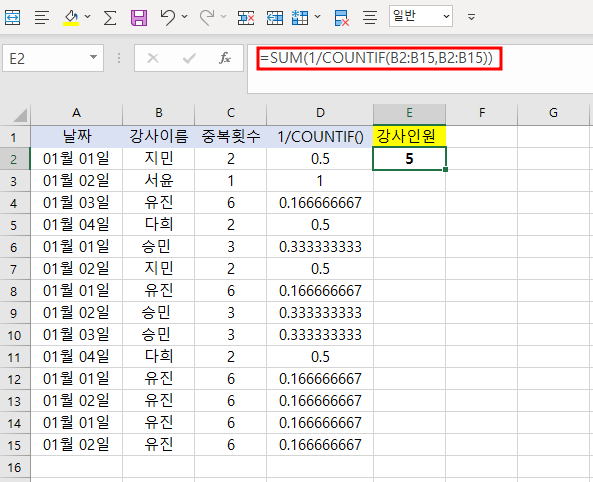
Task: Click inside the formula bar SUM formula
Action: click(x=377, y=58)
